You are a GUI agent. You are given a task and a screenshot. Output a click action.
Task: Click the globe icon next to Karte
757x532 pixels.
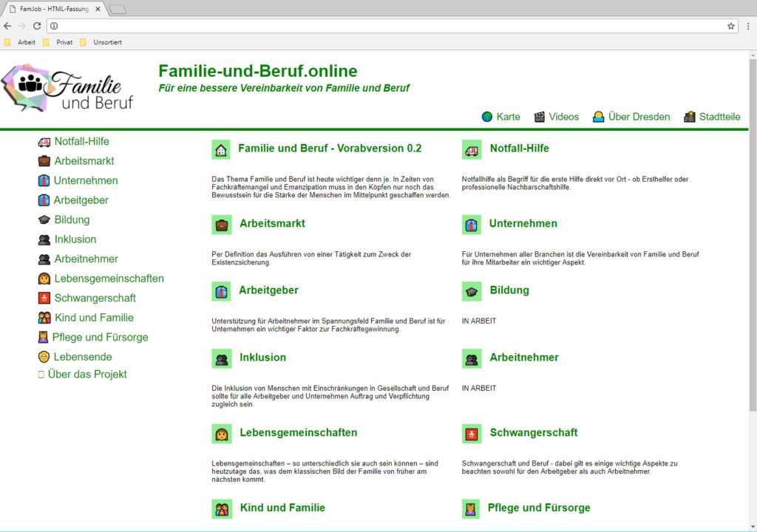487,117
